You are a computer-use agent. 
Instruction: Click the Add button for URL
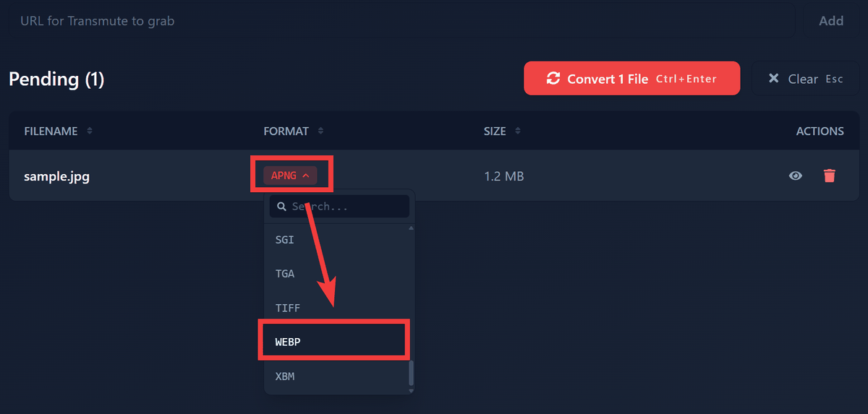click(831, 21)
